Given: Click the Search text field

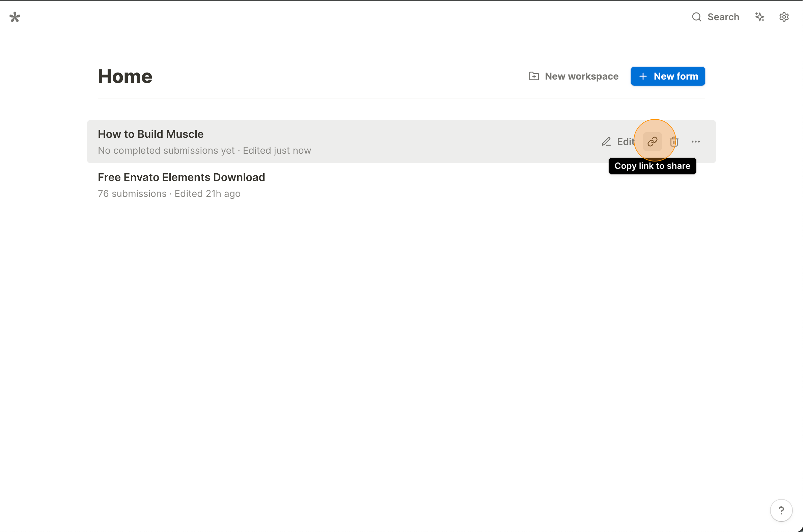Looking at the screenshot, I should (x=723, y=17).
